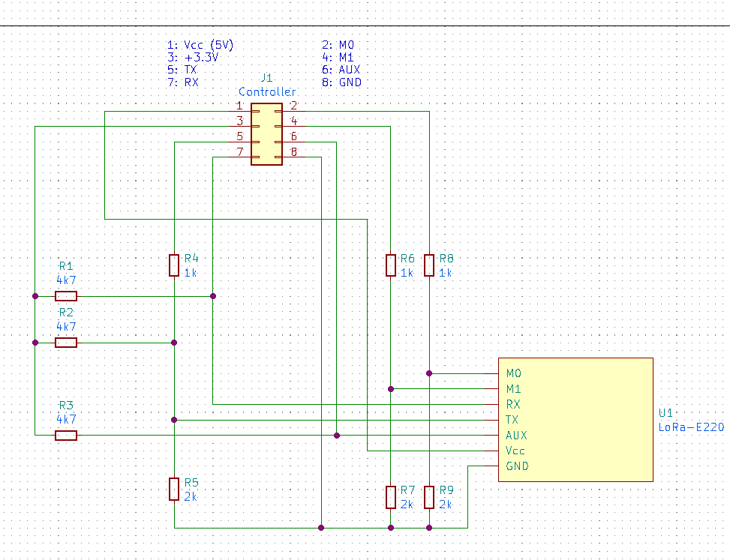Click the junction dot on the M1 wire

(391, 389)
